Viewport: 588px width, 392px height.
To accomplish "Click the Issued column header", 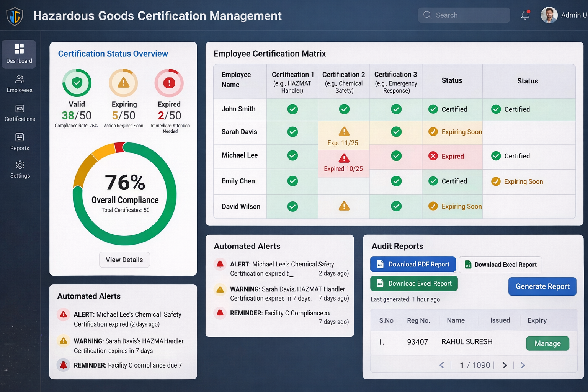I will [x=500, y=320].
